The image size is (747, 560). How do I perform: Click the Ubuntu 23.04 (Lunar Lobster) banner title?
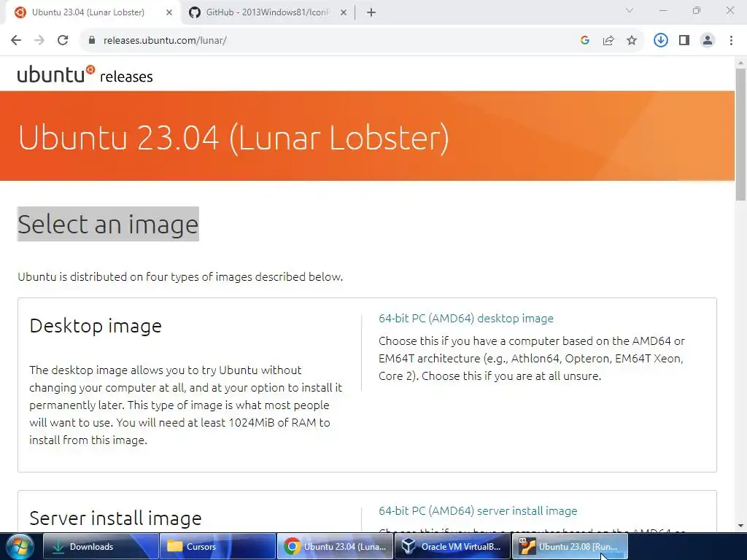pos(233,138)
